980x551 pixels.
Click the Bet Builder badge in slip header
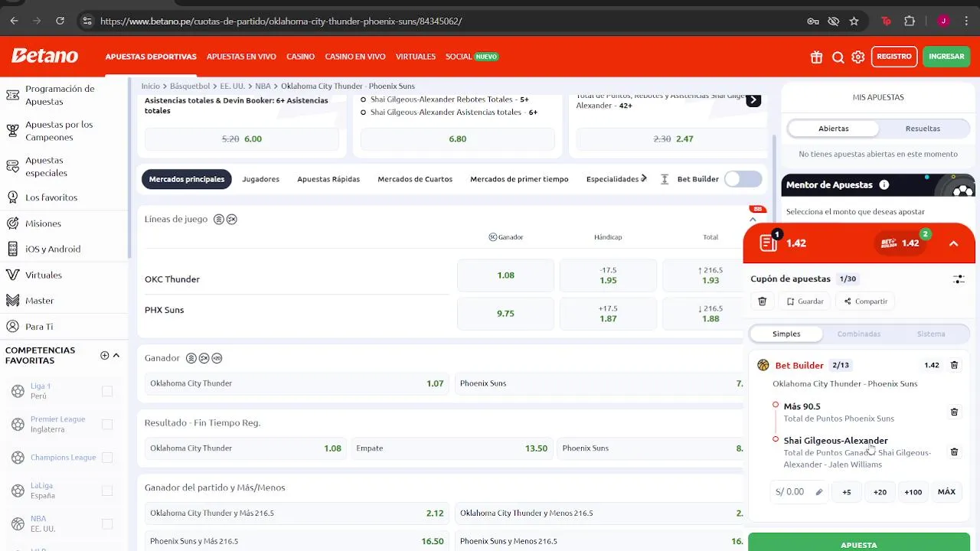(901, 243)
